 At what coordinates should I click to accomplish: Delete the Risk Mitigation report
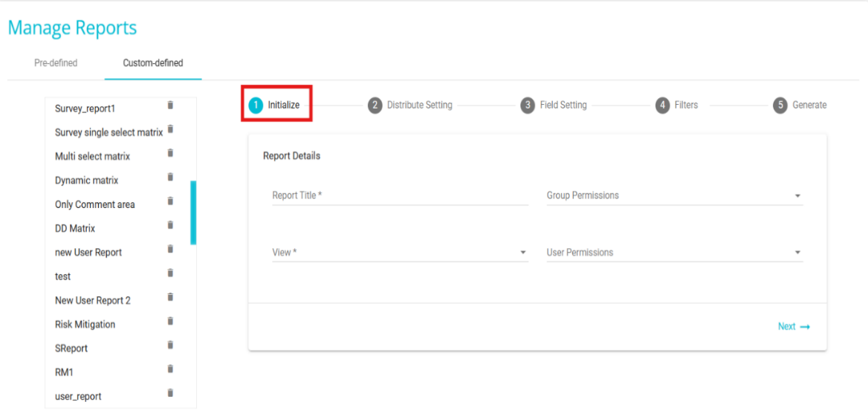click(x=170, y=322)
